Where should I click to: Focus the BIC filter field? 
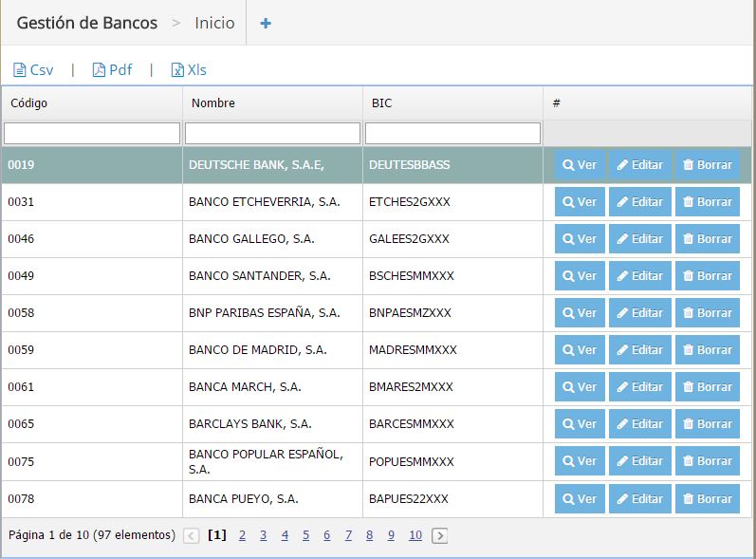tap(452, 133)
